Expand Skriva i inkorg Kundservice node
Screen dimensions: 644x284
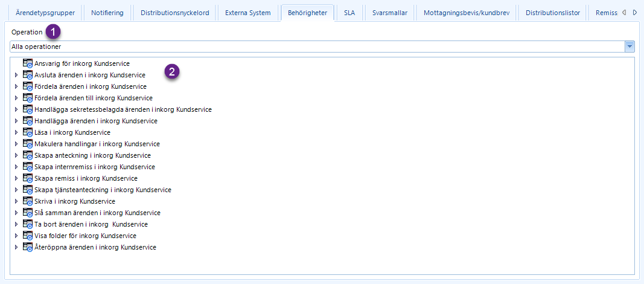pos(16,202)
